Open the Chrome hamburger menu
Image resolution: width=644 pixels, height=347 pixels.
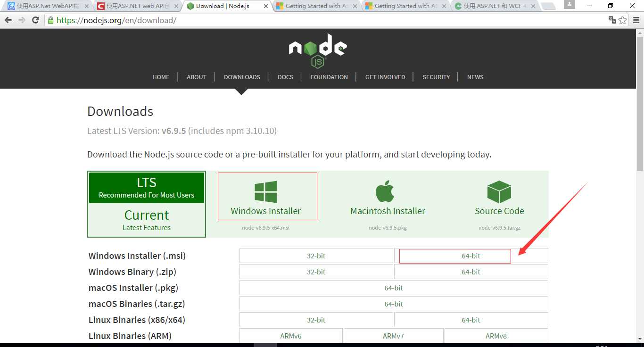point(636,20)
